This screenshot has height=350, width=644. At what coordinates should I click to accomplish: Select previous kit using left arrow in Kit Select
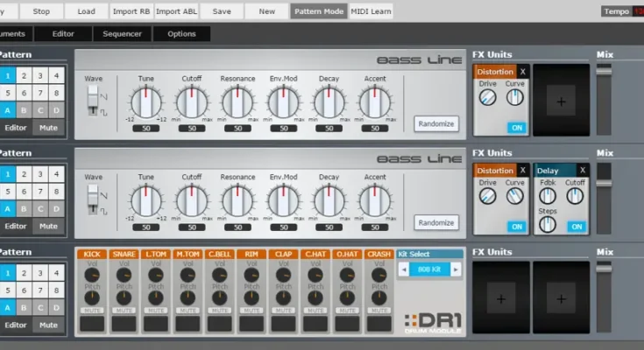coord(404,269)
